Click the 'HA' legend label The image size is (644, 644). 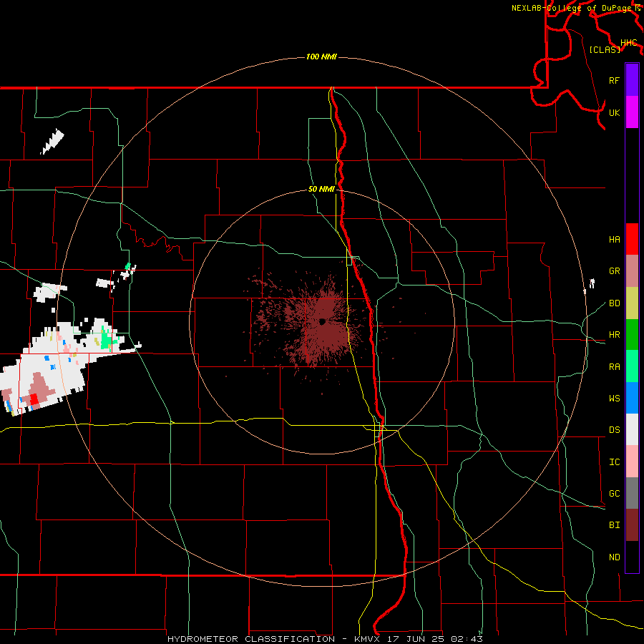coord(615,240)
